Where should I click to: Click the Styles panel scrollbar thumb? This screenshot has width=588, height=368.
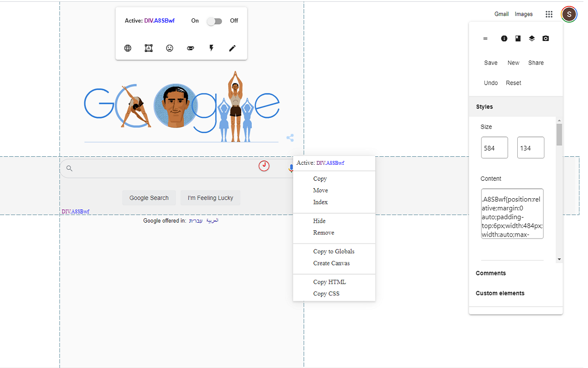point(559,134)
